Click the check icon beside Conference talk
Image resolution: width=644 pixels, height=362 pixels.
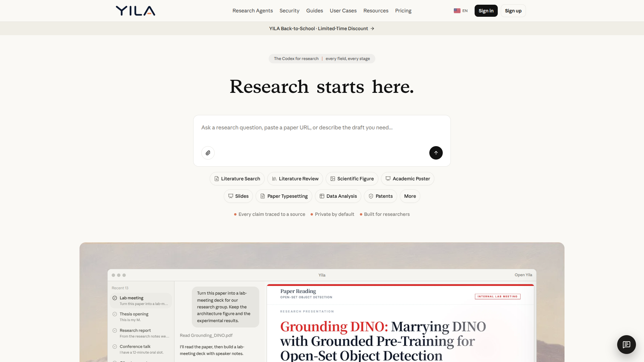(115, 347)
